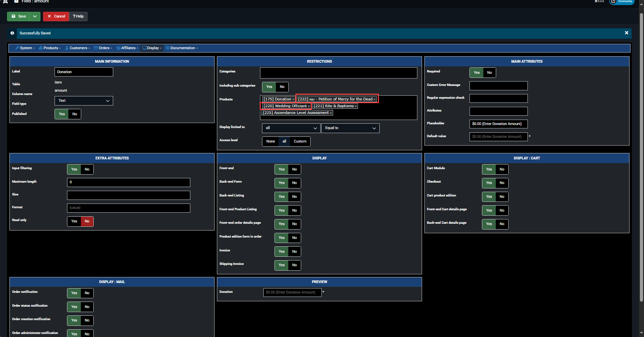The height and width of the screenshot is (337, 644).
Task: Expand the Save button dropdown arrow
Action: tap(35, 16)
